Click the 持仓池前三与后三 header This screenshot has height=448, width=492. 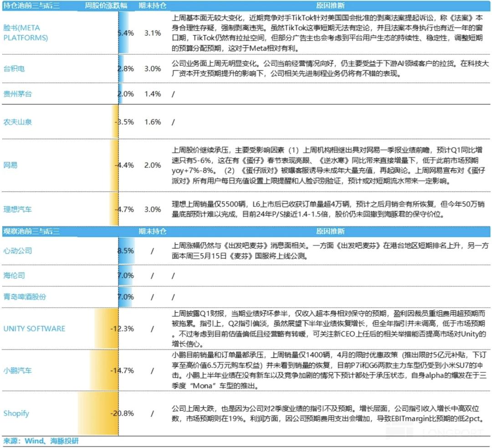tap(31, 6)
